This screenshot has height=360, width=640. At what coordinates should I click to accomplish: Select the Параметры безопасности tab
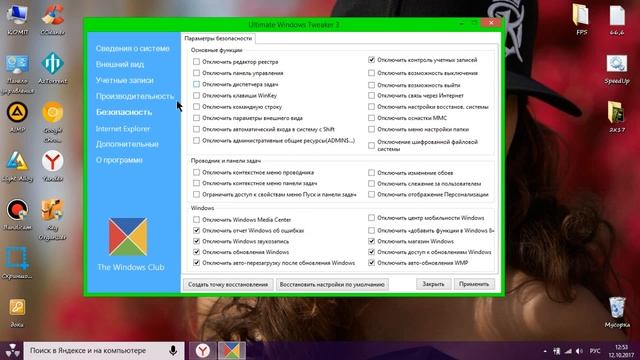pyautogui.click(x=218, y=38)
